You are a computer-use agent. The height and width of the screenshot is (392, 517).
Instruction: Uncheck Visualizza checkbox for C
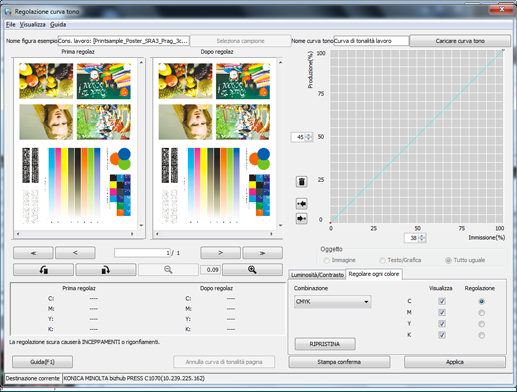click(442, 301)
